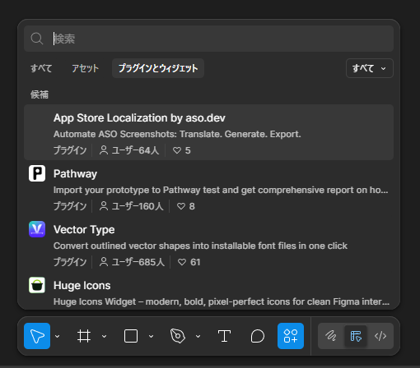Click 'Convert outlined vector shapes' description
This screenshot has width=420, height=368.
200,246
